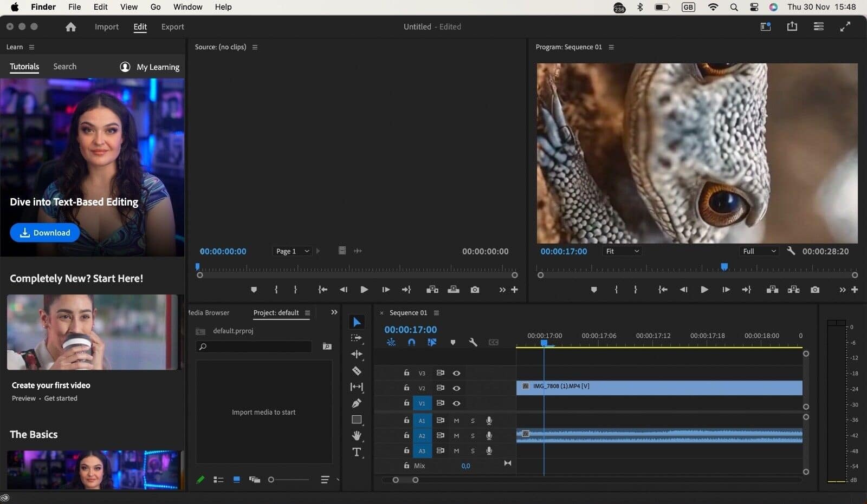The height and width of the screenshot is (504, 867).
Task: Open macOS Control Center
Action: coord(754,7)
